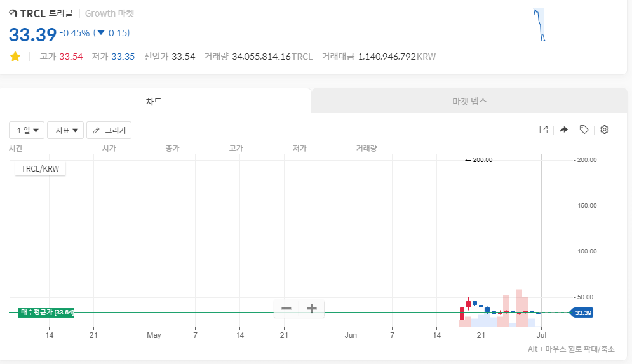
Task: Click the 저가 33.35 value
Action: [123, 57]
